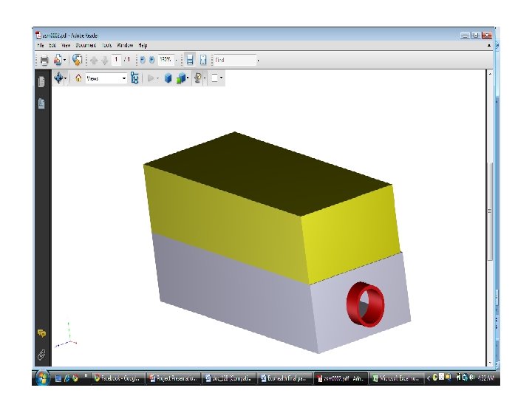This screenshot has height=399, width=532.
Task: Open the Find options dropdown arrow
Action: click(258, 61)
